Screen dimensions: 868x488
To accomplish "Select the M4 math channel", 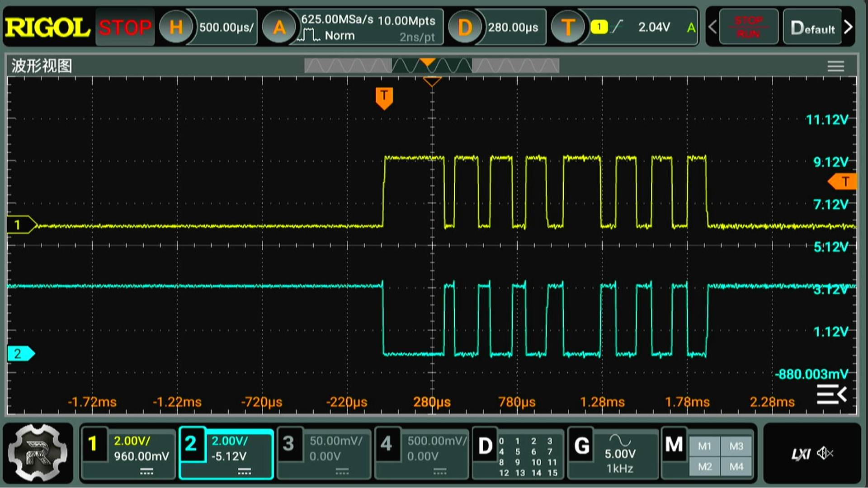I will (x=736, y=466).
